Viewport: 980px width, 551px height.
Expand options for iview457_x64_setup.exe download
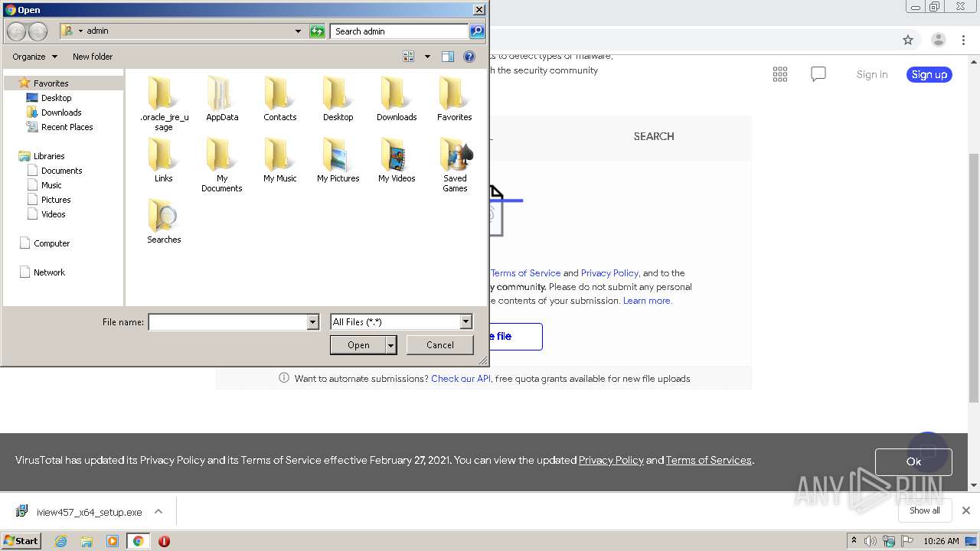[158, 511]
